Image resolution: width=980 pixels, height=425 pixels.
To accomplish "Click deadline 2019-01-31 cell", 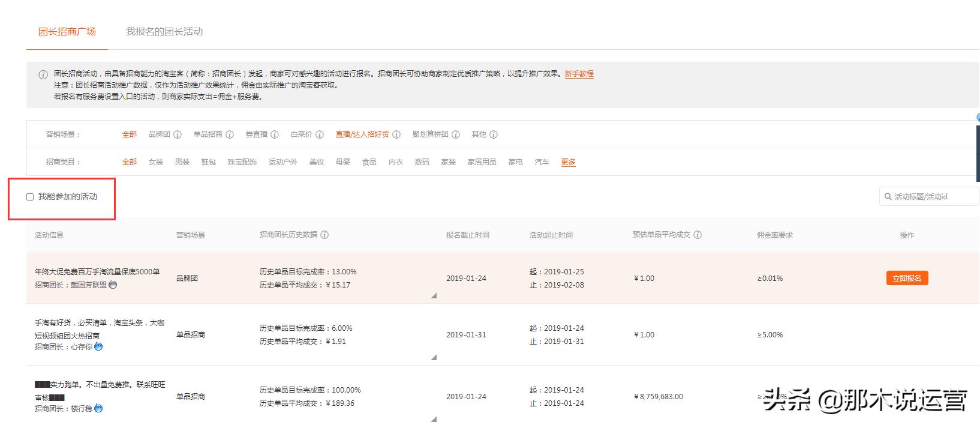I will click(x=466, y=334).
